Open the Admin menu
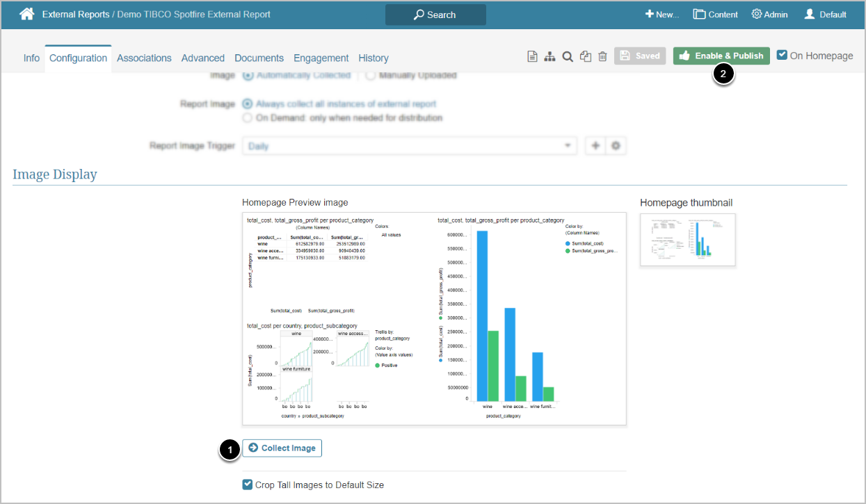The width and height of the screenshot is (866, 504). coord(769,15)
